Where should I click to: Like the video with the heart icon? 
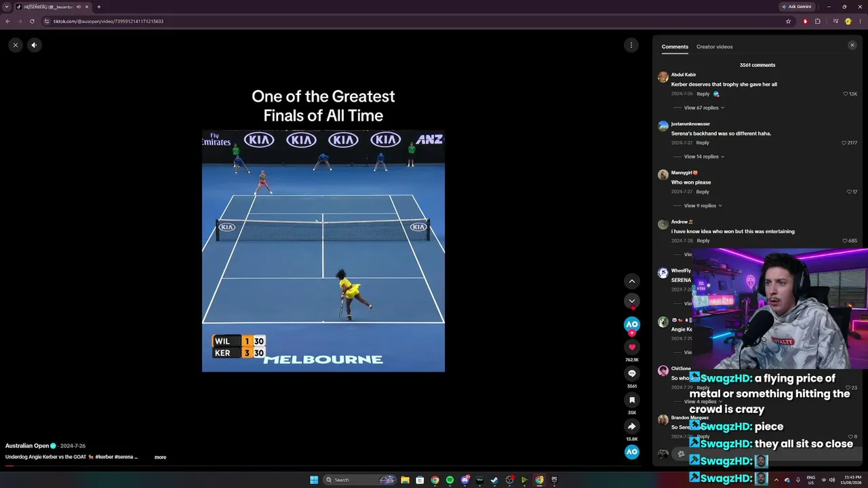point(632,348)
